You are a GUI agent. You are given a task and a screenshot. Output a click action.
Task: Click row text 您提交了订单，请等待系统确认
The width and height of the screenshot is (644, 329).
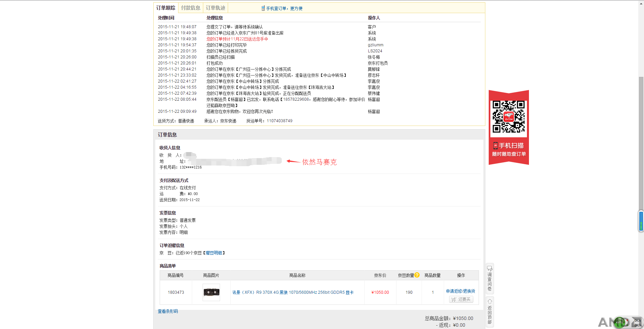234,27
